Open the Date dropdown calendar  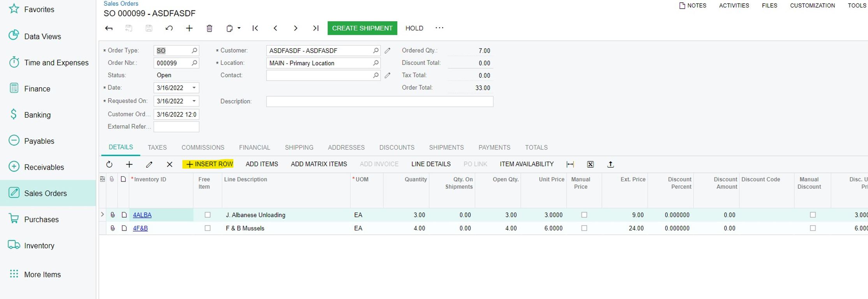coord(194,88)
